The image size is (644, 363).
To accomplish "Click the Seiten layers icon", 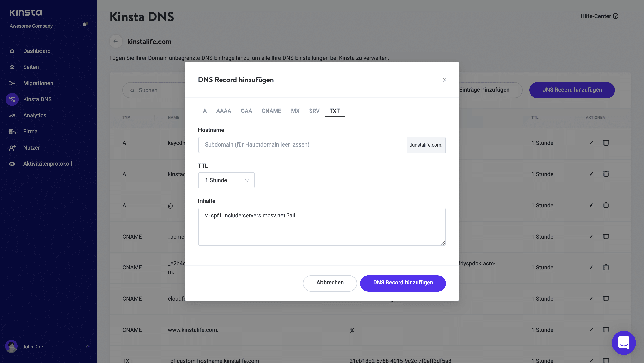I will point(12,67).
